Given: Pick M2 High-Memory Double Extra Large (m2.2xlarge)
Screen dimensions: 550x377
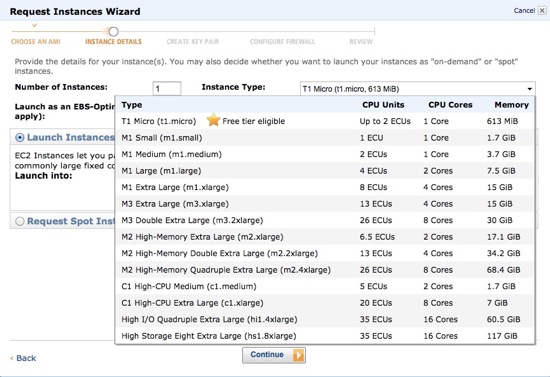Looking at the screenshot, I should coord(324,253).
